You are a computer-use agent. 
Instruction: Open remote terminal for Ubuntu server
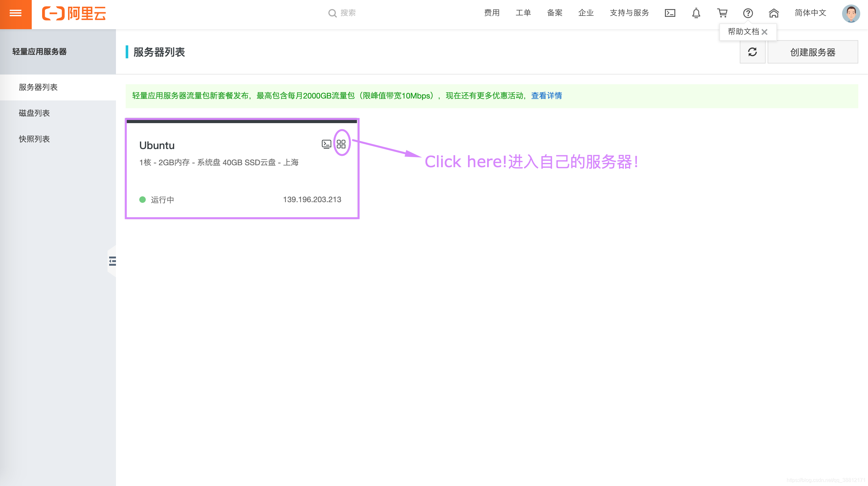(326, 144)
